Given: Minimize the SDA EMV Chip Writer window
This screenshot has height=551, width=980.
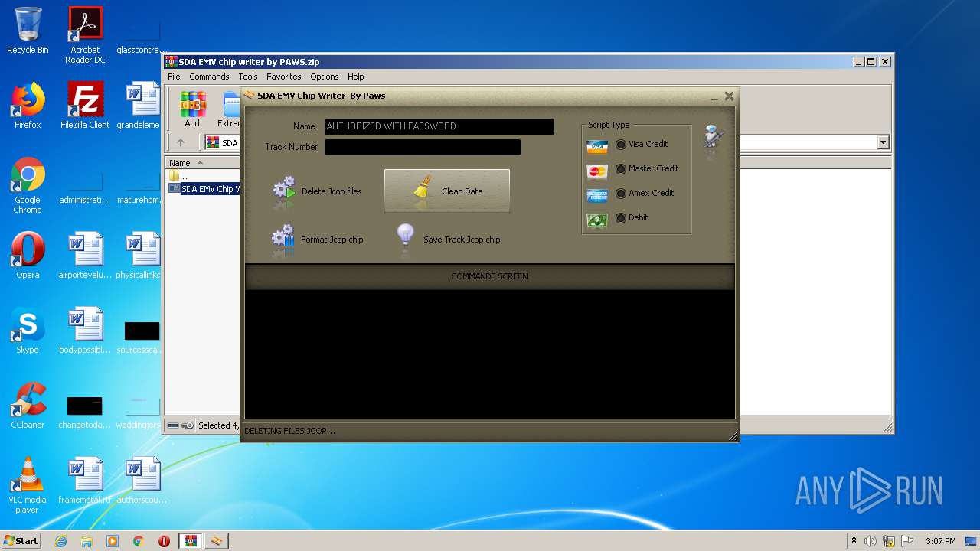Looking at the screenshot, I should [x=714, y=96].
